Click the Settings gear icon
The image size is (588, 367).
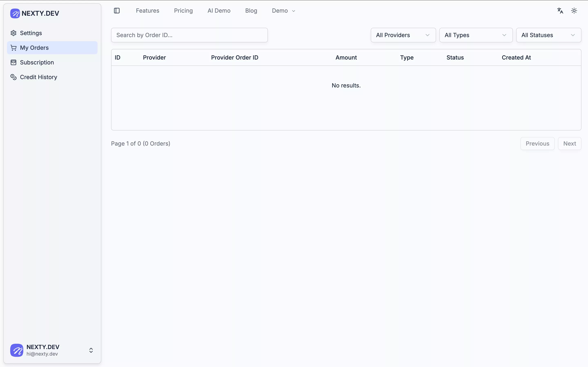(14, 33)
